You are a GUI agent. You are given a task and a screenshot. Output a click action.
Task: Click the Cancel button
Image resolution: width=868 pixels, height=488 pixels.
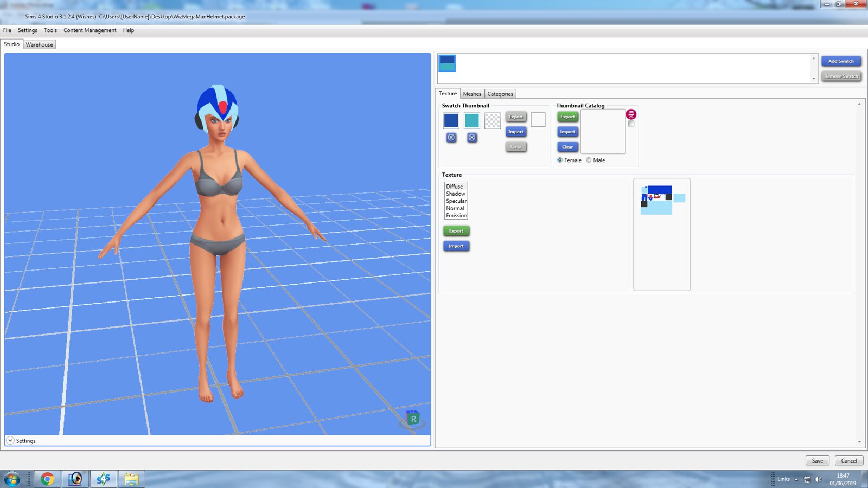849,460
